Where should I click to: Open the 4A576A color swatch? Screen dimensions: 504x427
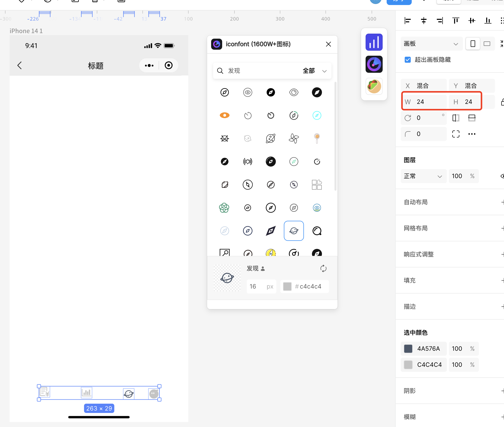408,349
